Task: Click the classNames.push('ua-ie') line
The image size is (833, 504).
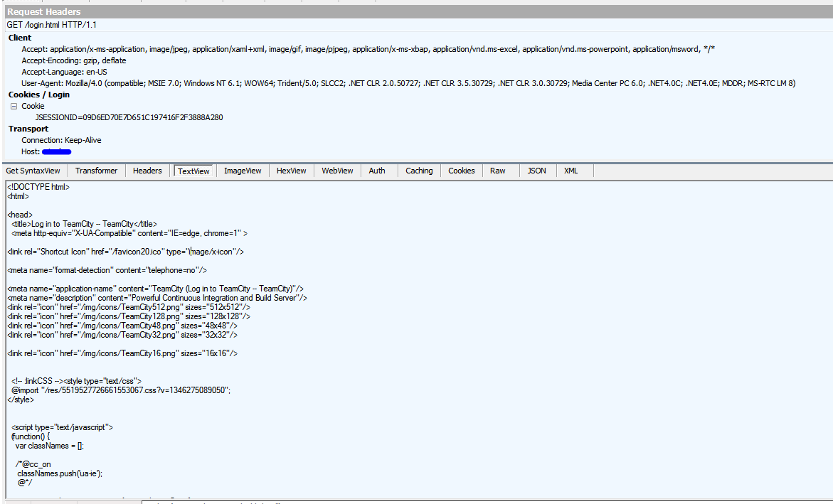Action: click(60, 473)
